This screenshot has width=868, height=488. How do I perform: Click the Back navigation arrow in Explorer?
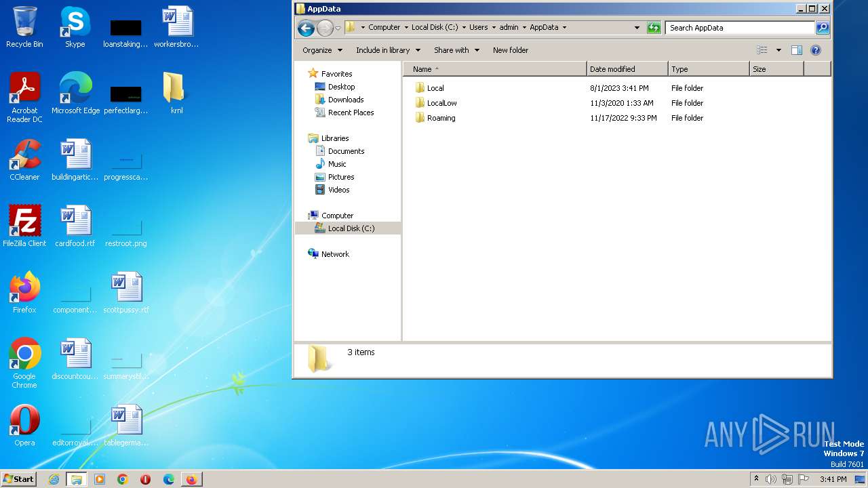(x=306, y=28)
